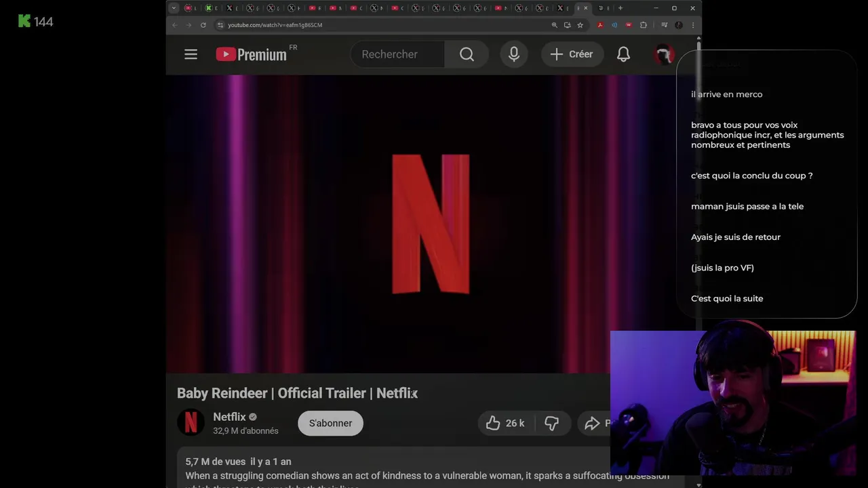Click the 5,7 M de vues text
The width and height of the screenshot is (868, 488).
216,462
